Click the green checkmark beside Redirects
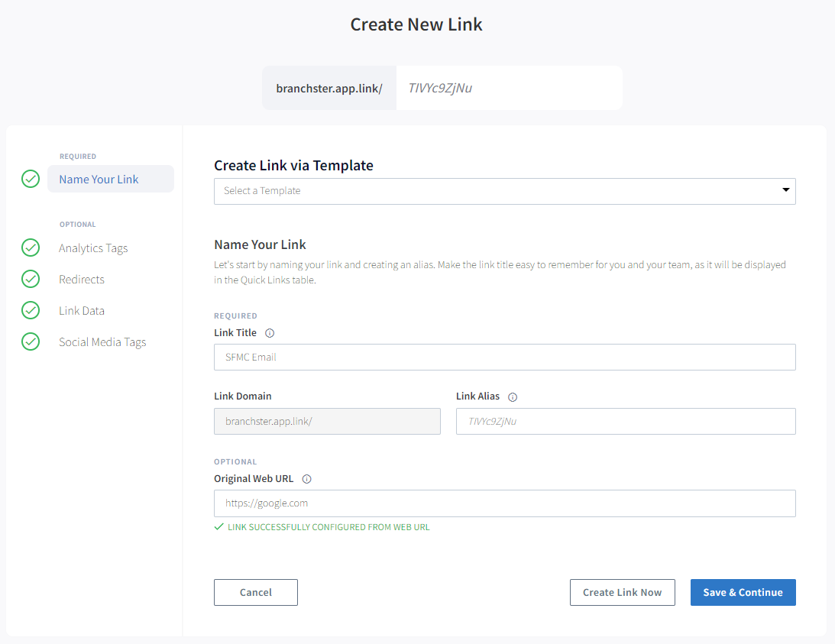This screenshot has width=835, height=644. coord(31,279)
